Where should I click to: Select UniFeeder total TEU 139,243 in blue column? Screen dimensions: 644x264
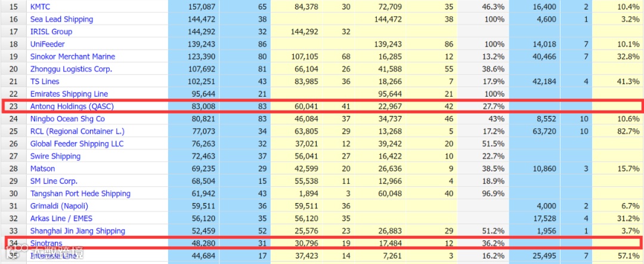[202, 44]
